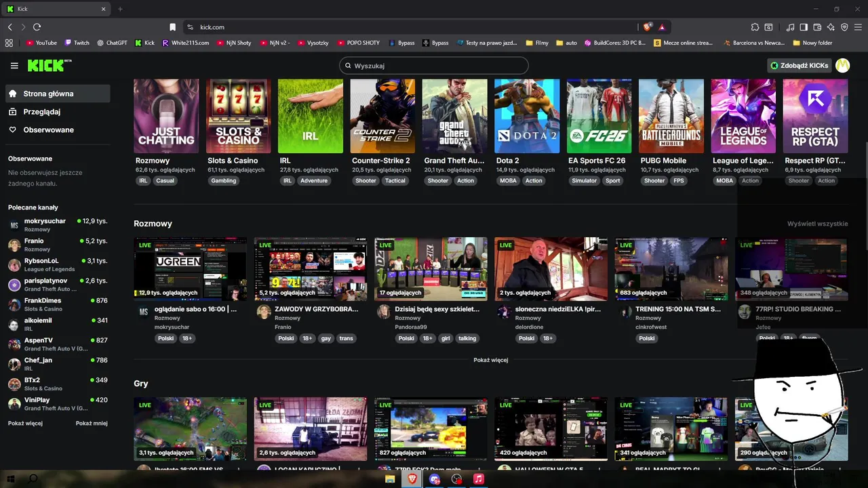Open mokrysuchar live stream thumbnail with UGREEN
868x488 pixels.
190,269
